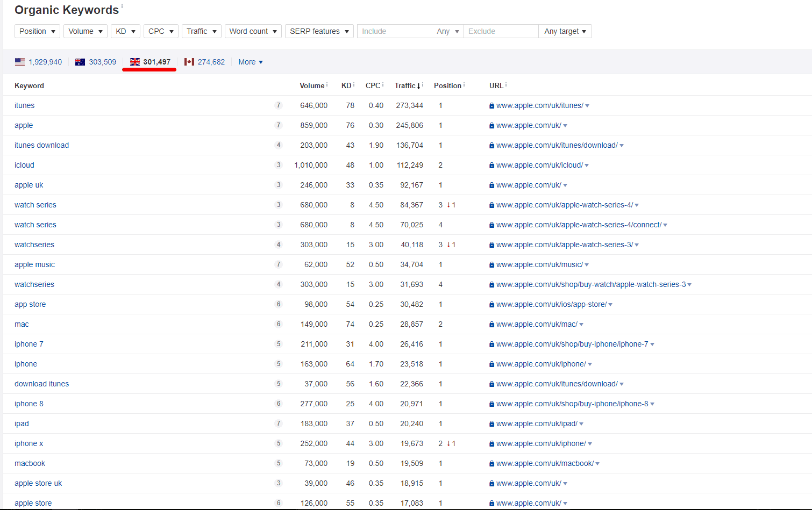Open the itunes download keyword link
This screenshot has width=812, height=510.
coord(41,145)
